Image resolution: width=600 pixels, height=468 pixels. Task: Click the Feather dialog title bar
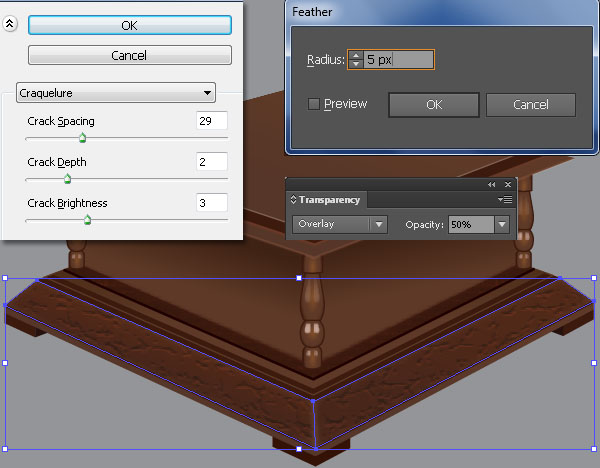click(x=442, y=12)
